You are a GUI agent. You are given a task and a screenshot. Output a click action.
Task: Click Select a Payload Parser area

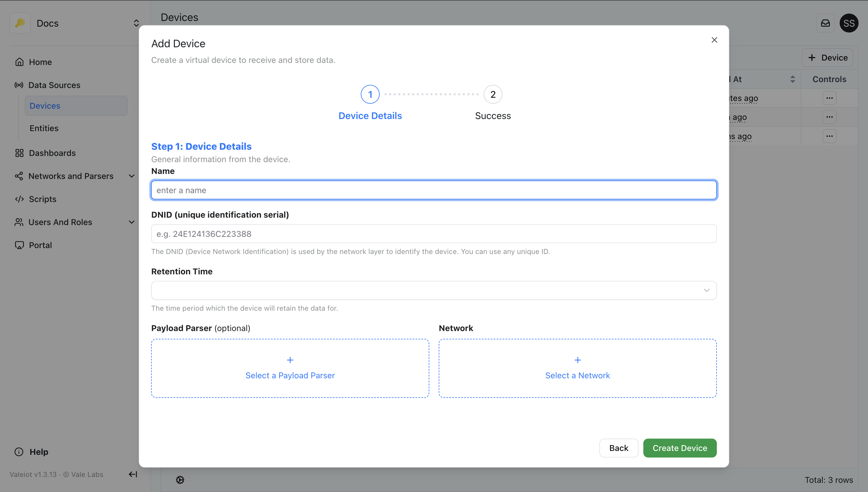290,368
